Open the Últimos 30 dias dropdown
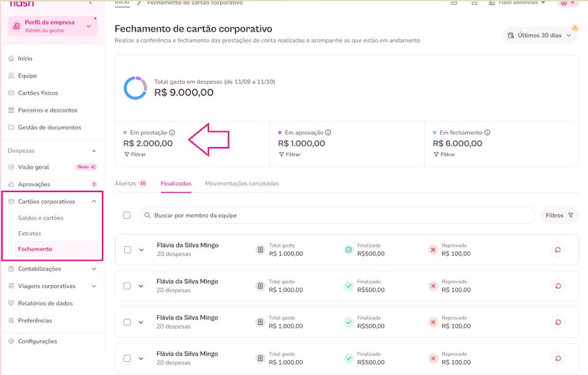 [x=540, y=35]
